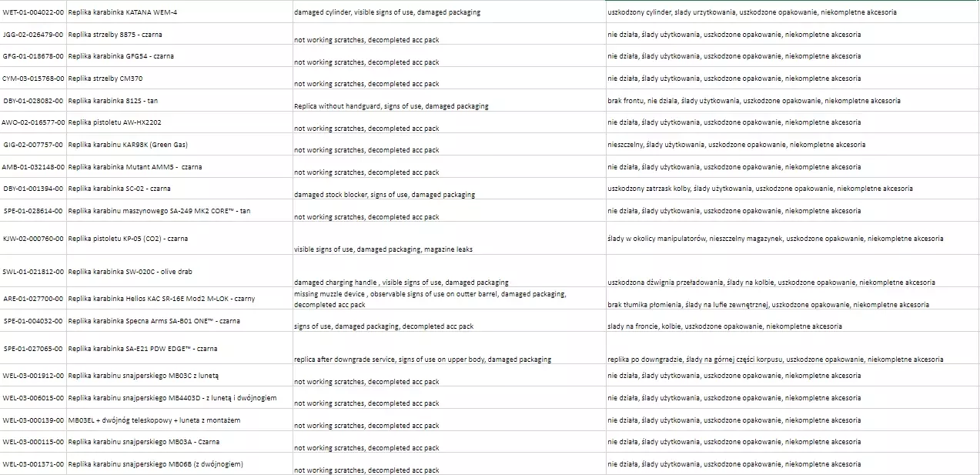Select Polish description starting with 'nieszczelny'
The width and height of the screenshot is (980, 475).
coord(736,145)
